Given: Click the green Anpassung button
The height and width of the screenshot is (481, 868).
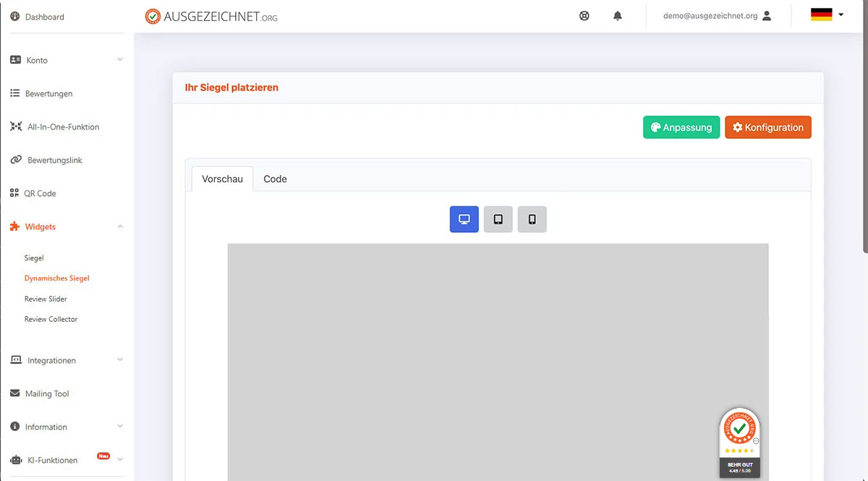Looking at the screenshot, I should coord(681,127).
